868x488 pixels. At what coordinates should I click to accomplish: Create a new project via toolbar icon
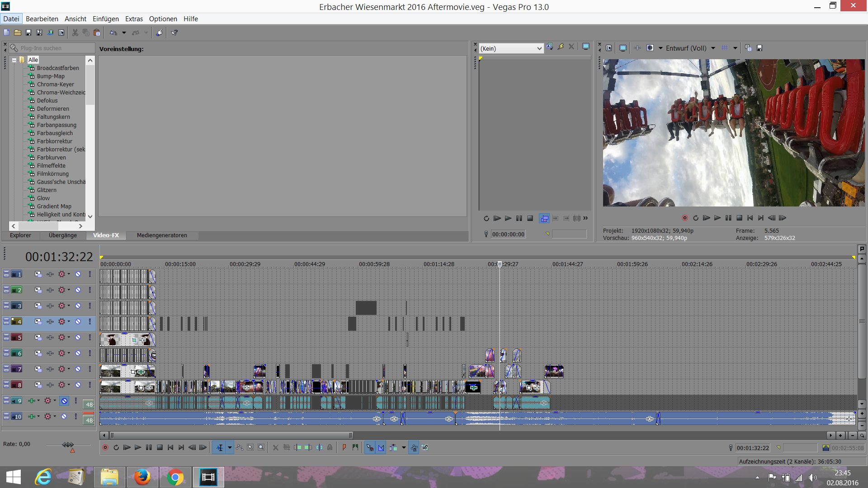pos(6,33)
